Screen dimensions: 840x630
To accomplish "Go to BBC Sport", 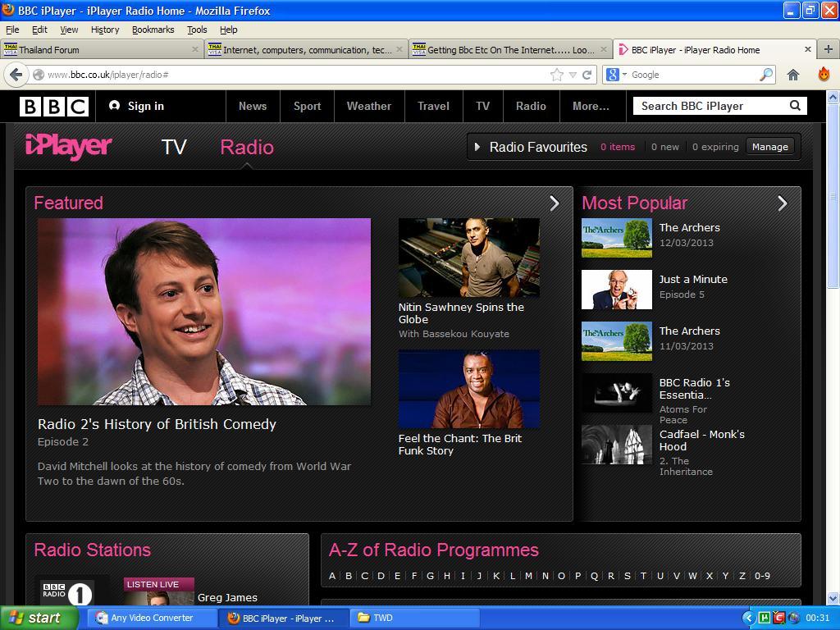I will 307,106.
